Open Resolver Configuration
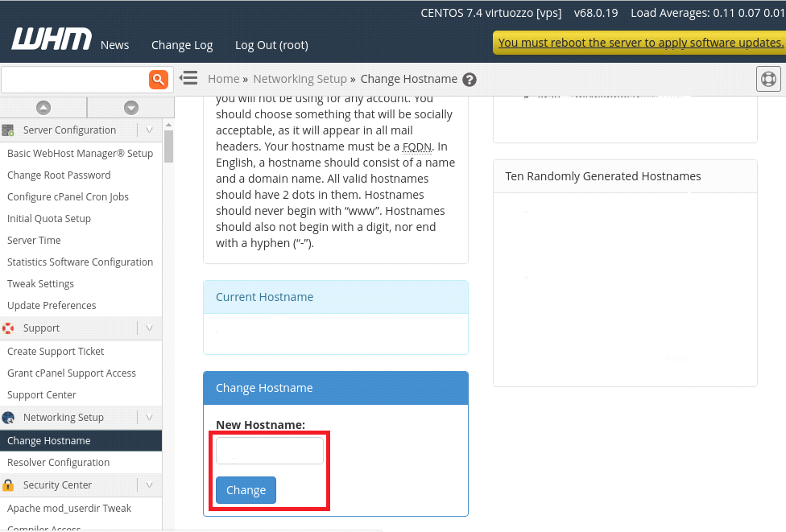 coord(58,463)
